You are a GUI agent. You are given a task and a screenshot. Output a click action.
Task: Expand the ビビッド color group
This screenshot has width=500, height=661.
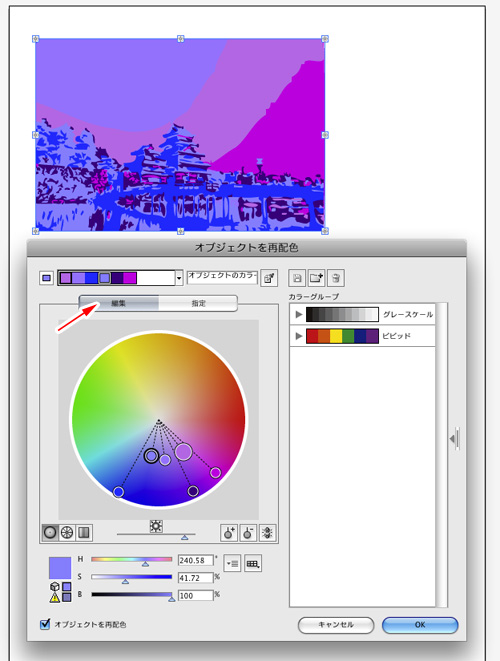299,336
